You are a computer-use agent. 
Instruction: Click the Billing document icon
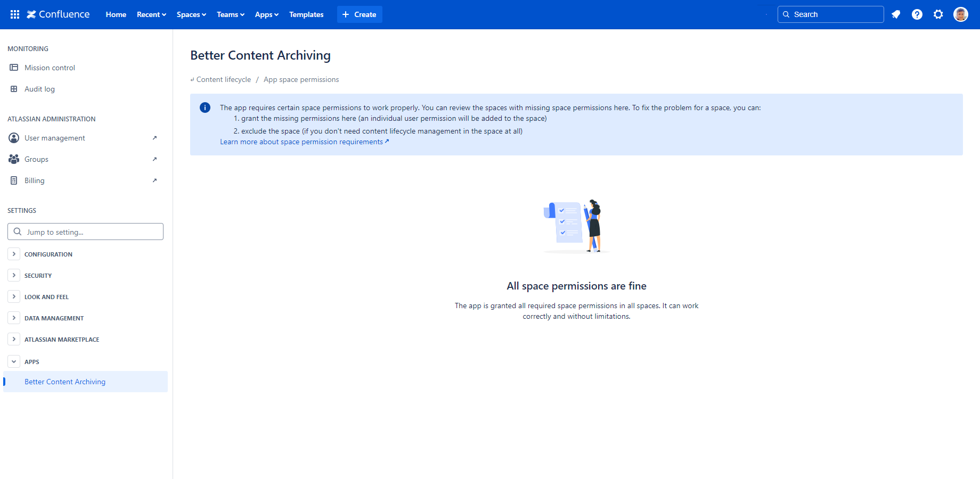(14, 180)
